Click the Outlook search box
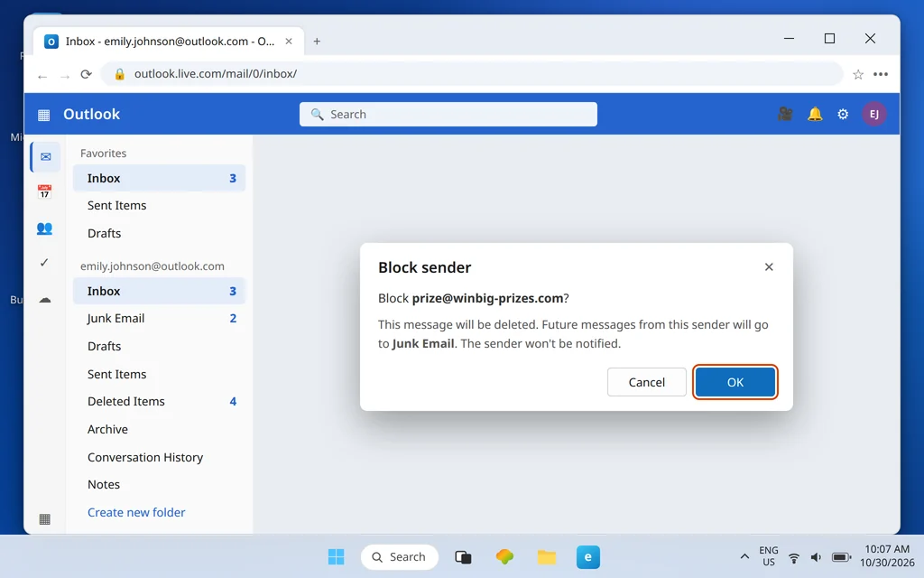 click(x=448, y=115)
